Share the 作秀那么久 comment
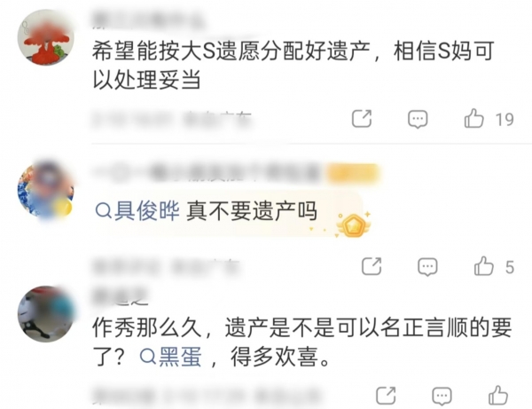The width and height of the screenshot is (532, 409). point(386,396)
